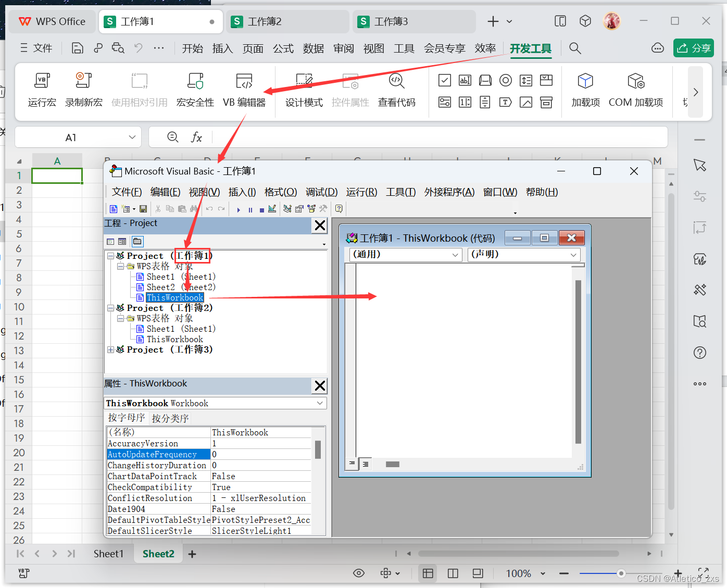Open the 工具(T) menu in VB editor

point(400,192)
